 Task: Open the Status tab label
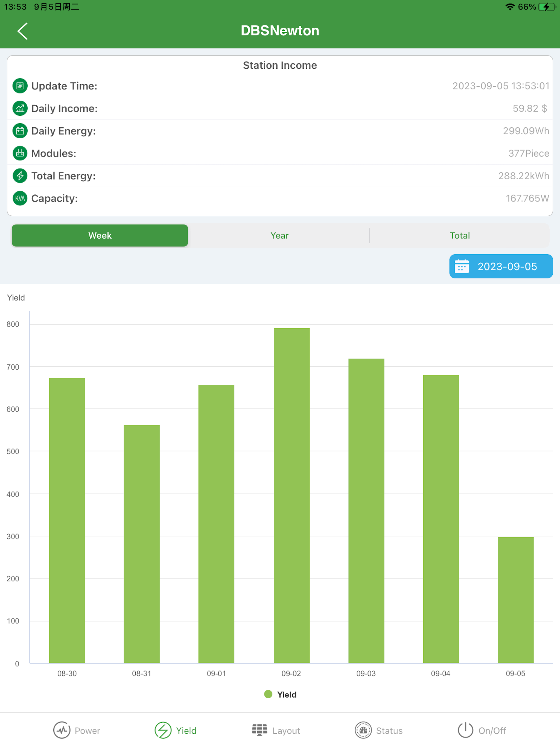tap(389, 731)
